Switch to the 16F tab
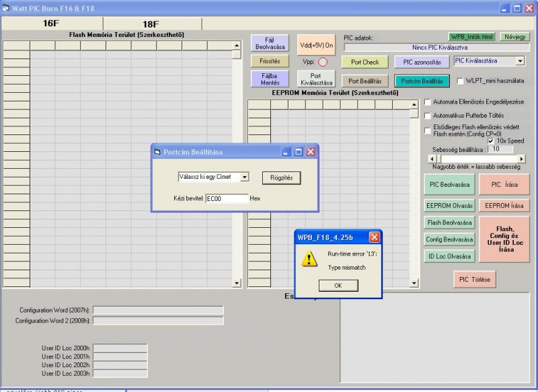 (x=52, y=24)
